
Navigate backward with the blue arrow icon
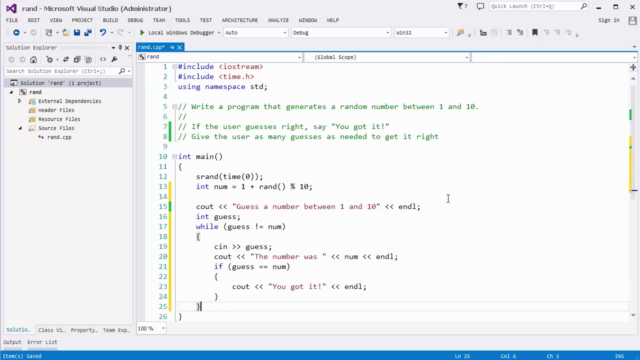point(16,33)
